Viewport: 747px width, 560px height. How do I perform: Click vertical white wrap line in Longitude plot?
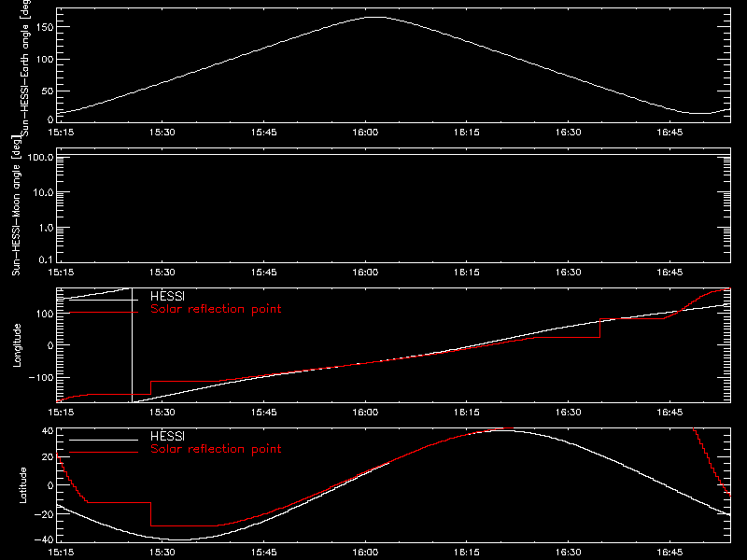coord(132,345)
